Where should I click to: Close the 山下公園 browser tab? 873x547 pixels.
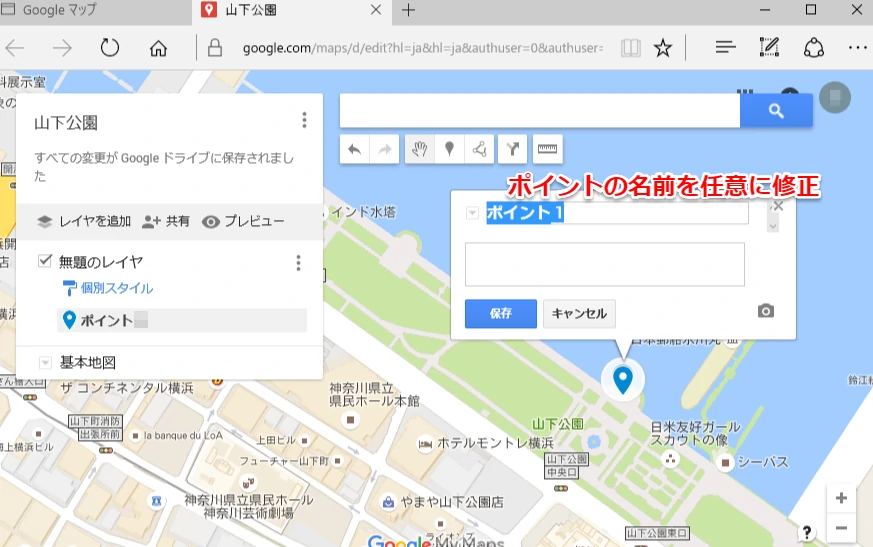pos(376,10)
